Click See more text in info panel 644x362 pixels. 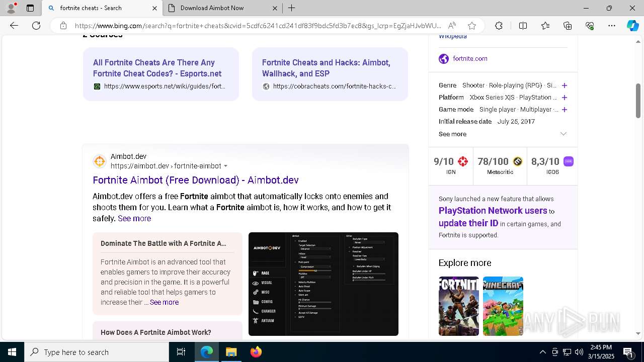pos(452,134)
